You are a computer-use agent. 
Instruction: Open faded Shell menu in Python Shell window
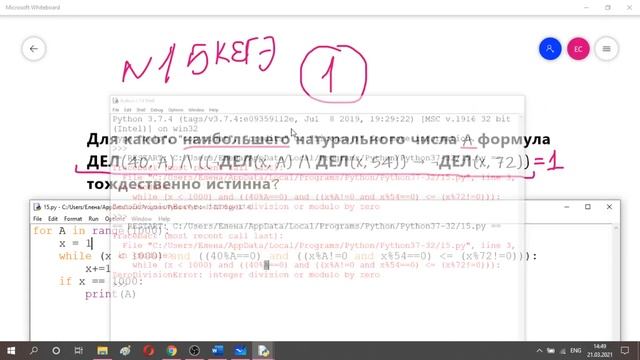click(x=141, y=110)
